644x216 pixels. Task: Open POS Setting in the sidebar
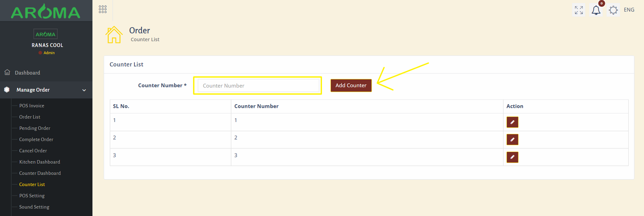click(32, 196)
